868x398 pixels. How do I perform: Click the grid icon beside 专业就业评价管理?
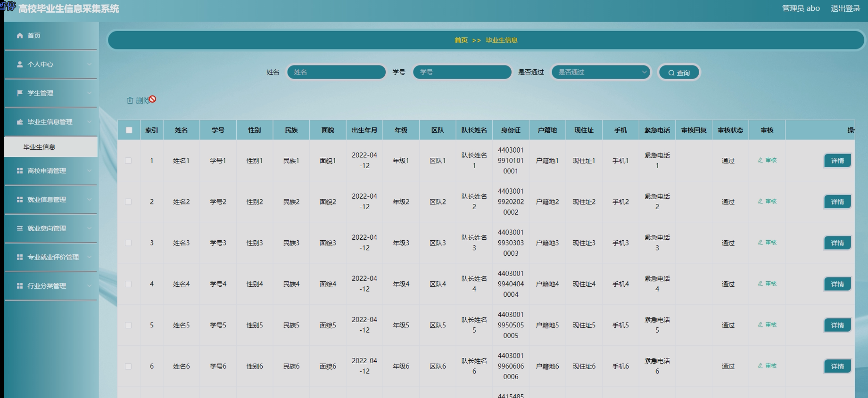[x=20, y=257]
